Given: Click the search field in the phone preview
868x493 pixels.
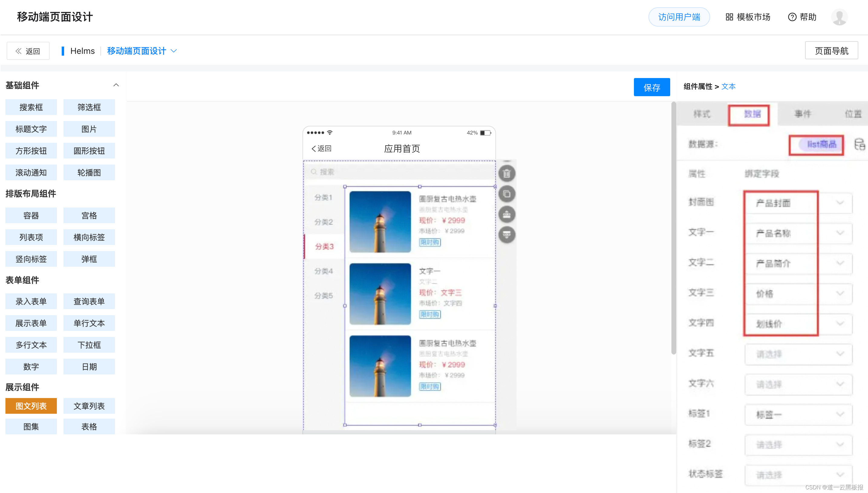Looking at the screenshot, I should click(399, 172).
